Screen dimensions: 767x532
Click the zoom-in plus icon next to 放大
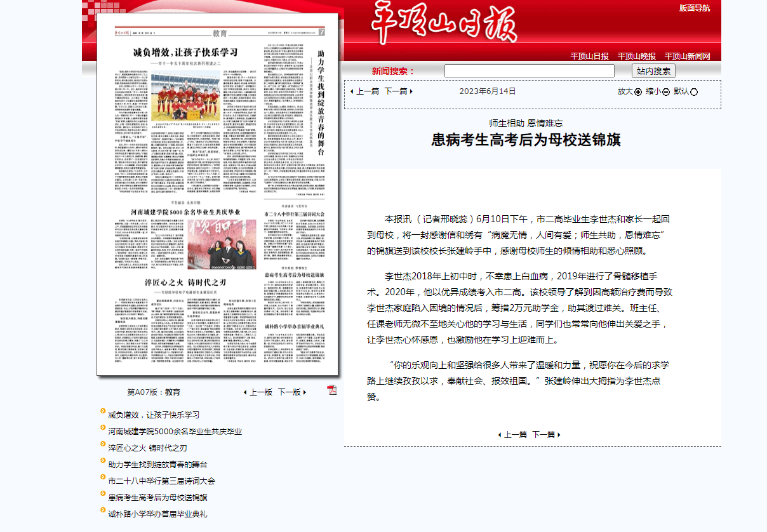tap(637, 92)
